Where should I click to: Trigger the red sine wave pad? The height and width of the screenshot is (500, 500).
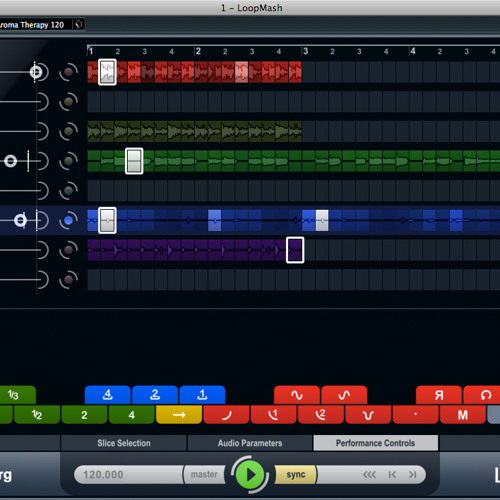pos(297,395)
